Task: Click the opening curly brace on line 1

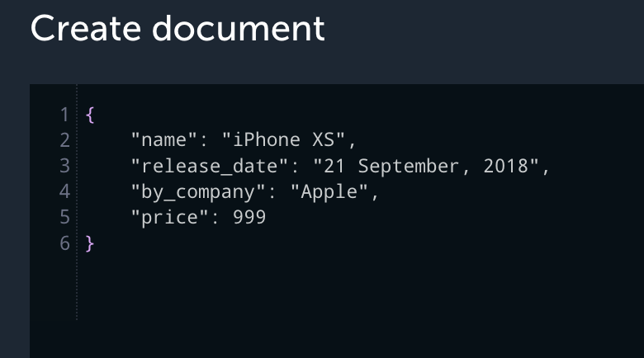Action: (x=90, y=115)
